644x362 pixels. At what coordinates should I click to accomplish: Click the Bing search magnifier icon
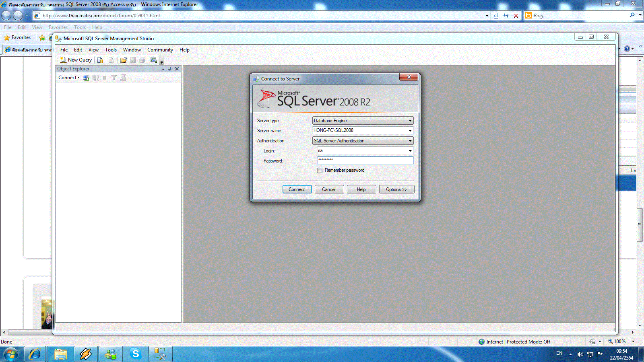(x=632, y=15)
